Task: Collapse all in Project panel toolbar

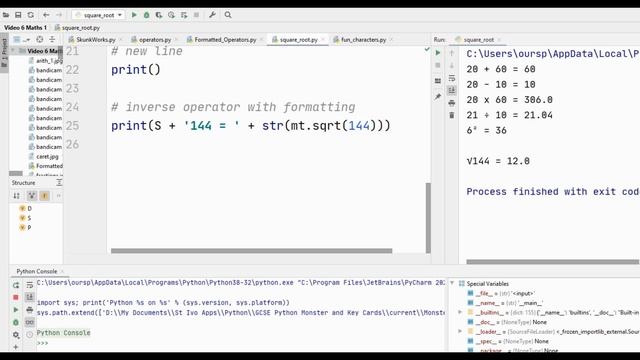Action: point(52,40)
